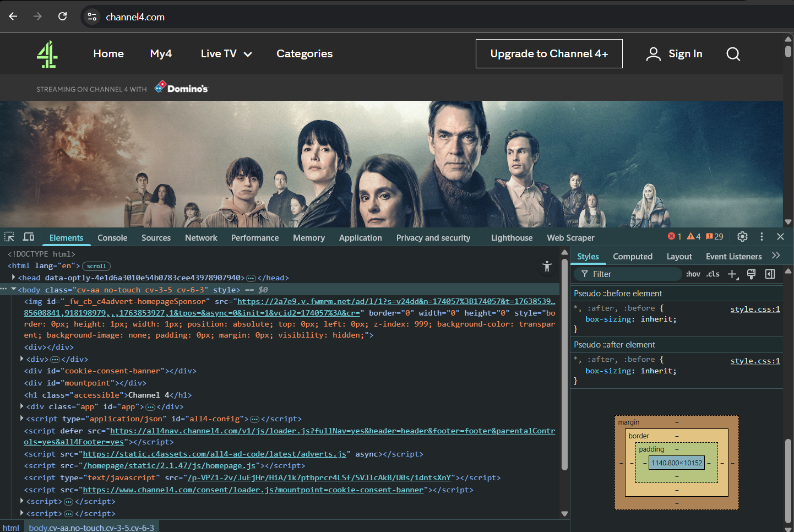Expand the Live TV dropdown chevron

click(247, 53)
